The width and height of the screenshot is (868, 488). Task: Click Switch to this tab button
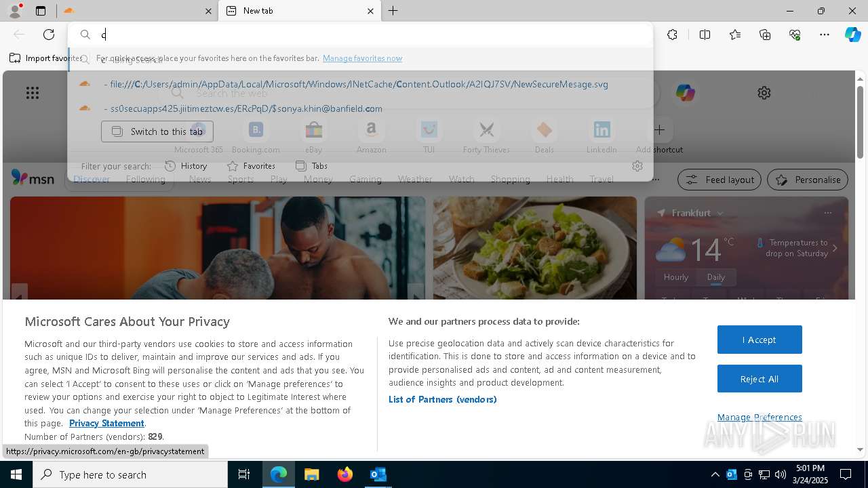pyautogui.click(x=157, y=131)
